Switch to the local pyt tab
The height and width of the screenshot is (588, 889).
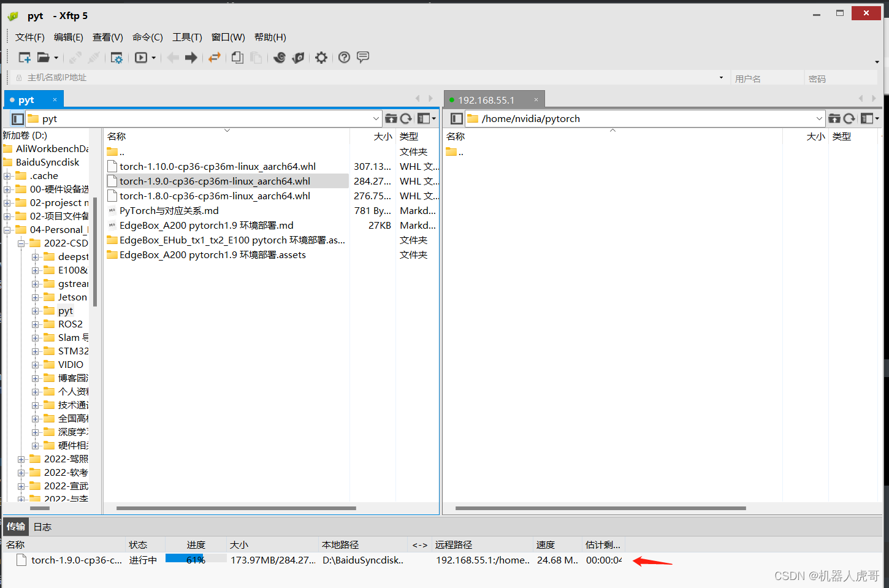coord(34,100)
